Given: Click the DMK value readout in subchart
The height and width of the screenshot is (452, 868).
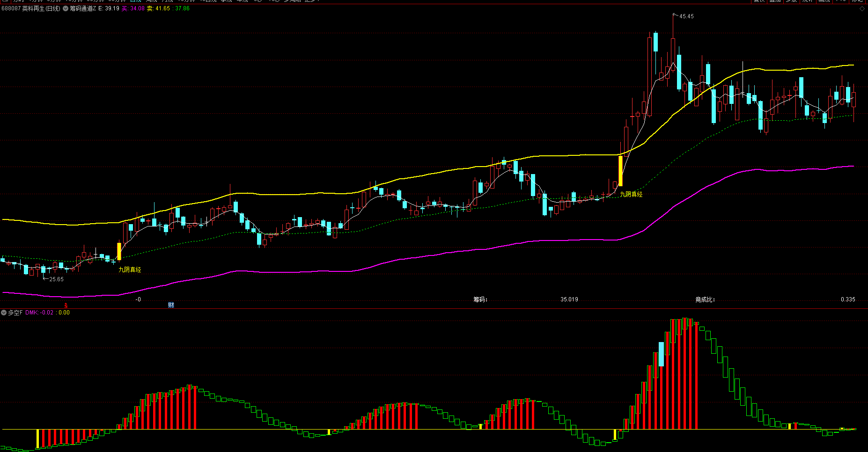Looking at the screenshot, I should (x=47, y=313).
